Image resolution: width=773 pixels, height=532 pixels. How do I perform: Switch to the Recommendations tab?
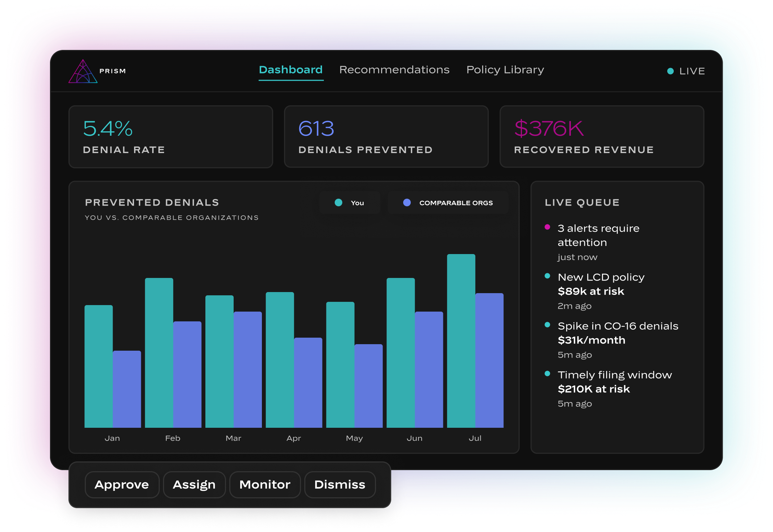tap(394, 70)
